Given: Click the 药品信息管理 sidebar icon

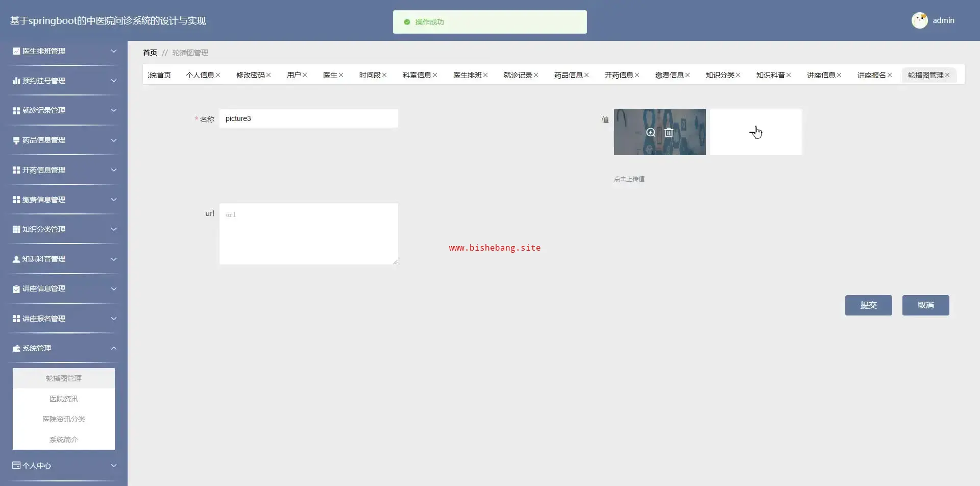Looking at the screenshot, I should (16, 140).
